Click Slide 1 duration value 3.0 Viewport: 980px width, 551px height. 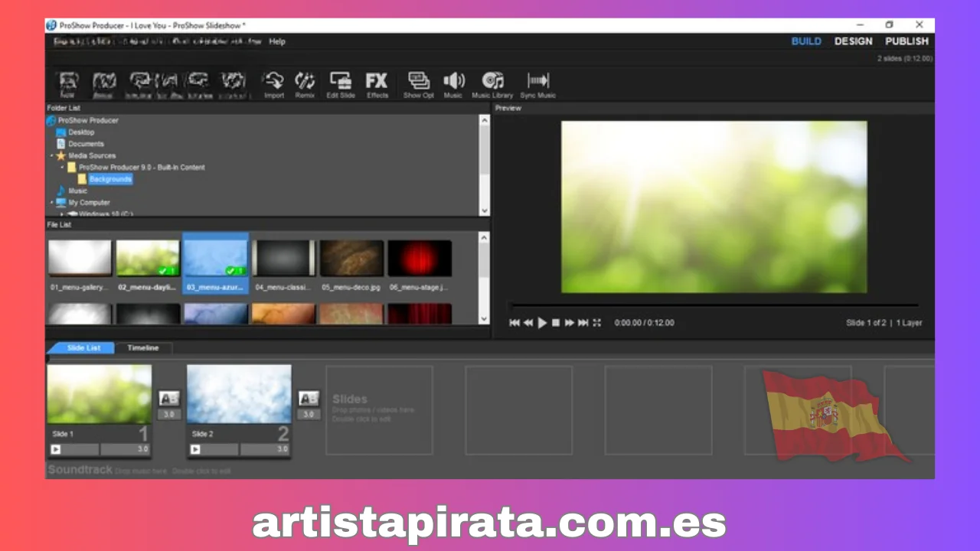click(x=142, y=449)
